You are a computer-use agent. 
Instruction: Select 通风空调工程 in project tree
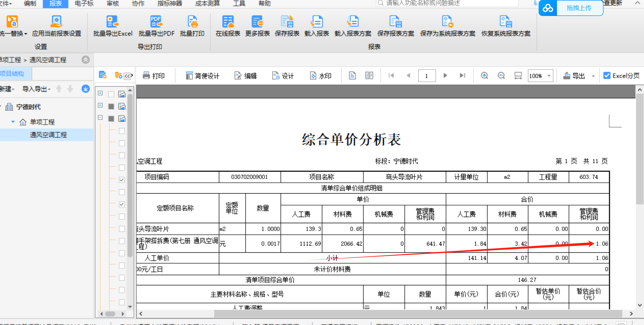coord(48,134)
